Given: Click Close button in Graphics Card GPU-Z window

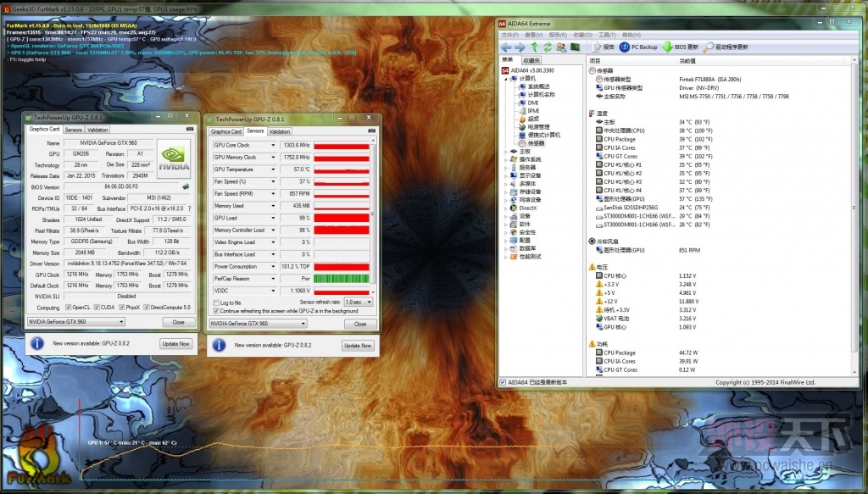Looking at the screenshot, I should click(x=179, y=322).
